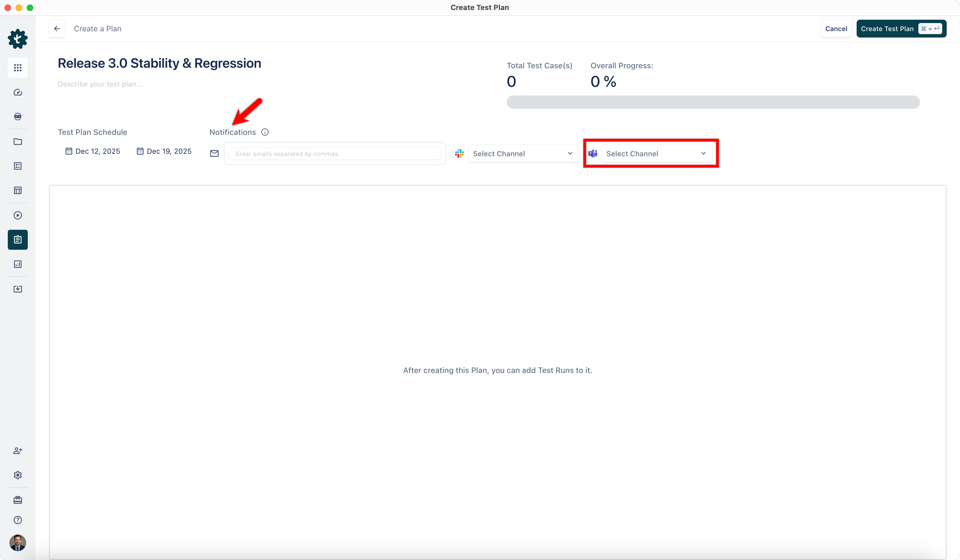The height and width of the screenshot is (560, 960).
Task: Select the dashboard speedometer icon in sidebar
Action: tap(17, 92)
